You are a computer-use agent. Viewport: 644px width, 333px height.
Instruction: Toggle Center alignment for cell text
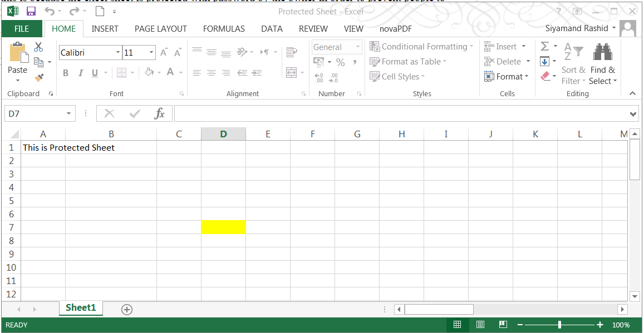[x=212, y=73]
